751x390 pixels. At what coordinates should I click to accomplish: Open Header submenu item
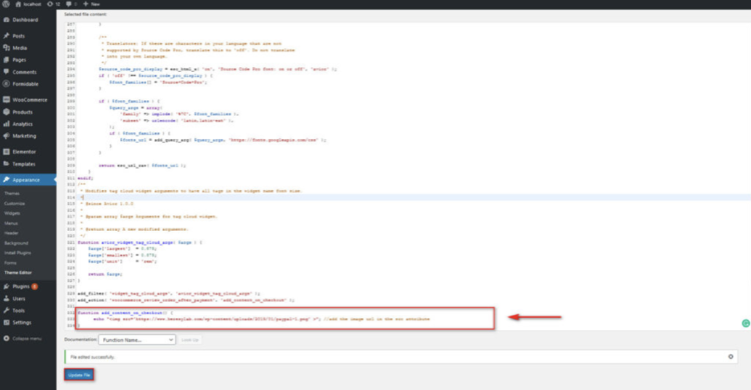[x=11, y=233]
